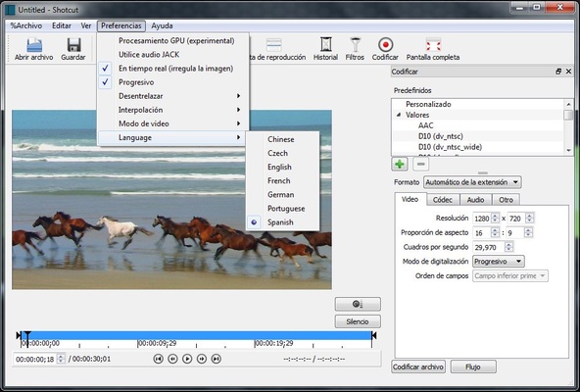Screen dimensions: 580x392
Task: Undock the Codificar panel
Action: (x=558, y=72)
